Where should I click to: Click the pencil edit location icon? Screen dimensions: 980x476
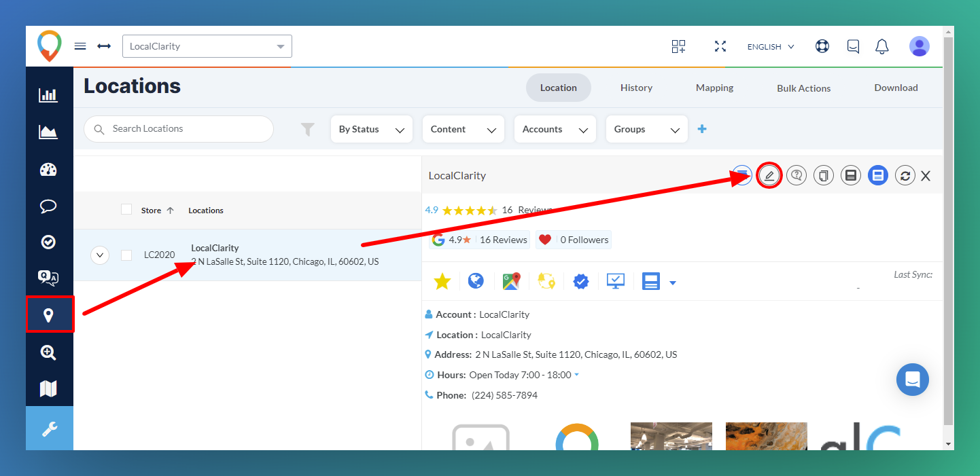pos(769,176)
